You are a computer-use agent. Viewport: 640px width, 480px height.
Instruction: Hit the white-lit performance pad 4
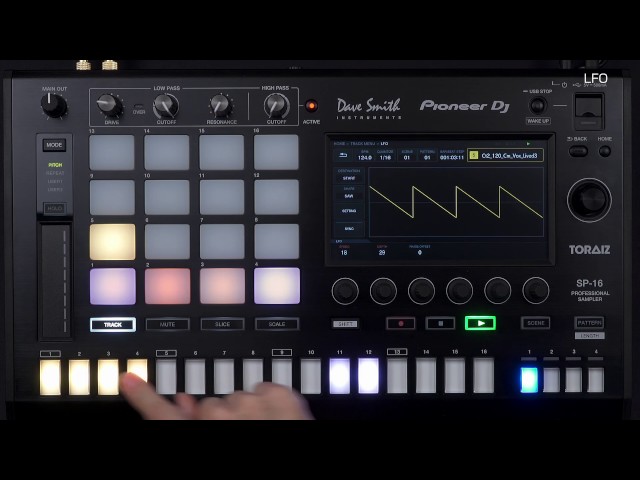click(x=277, y=286)
